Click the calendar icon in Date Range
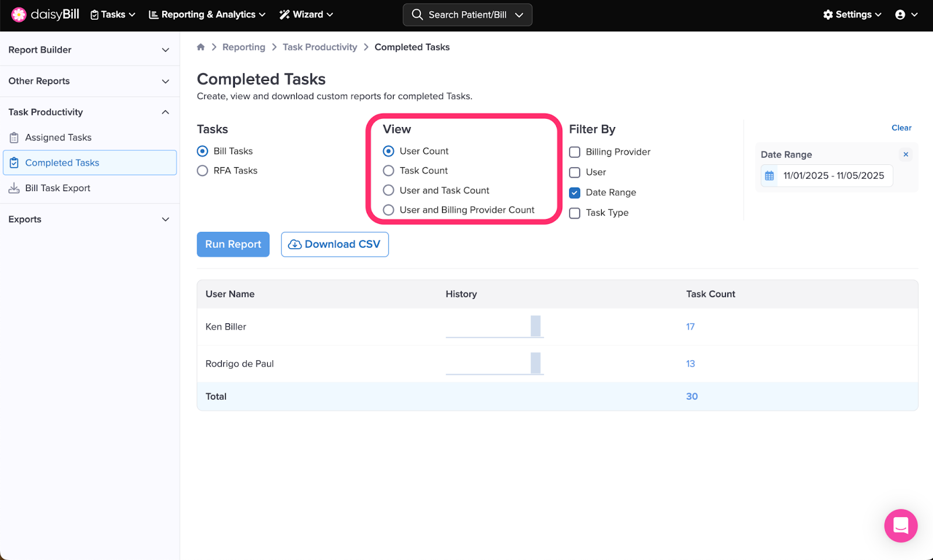 pyautogui.click(x=770, y=176)
